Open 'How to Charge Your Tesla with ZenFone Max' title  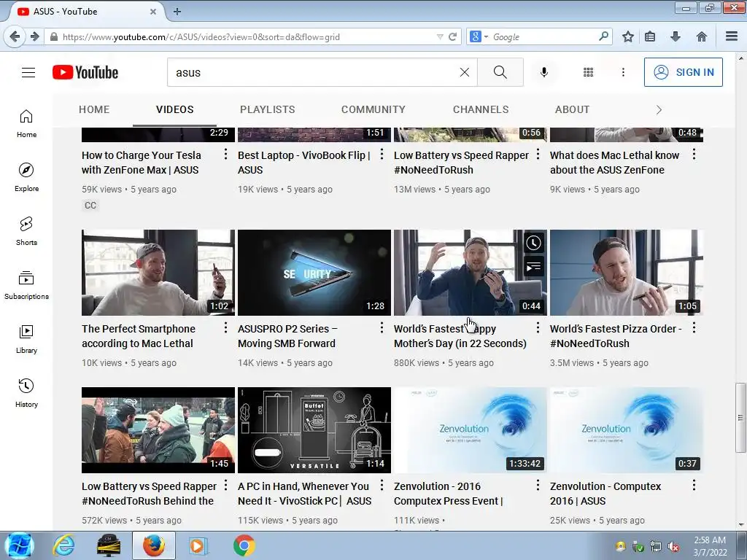[x=142, y=163]
